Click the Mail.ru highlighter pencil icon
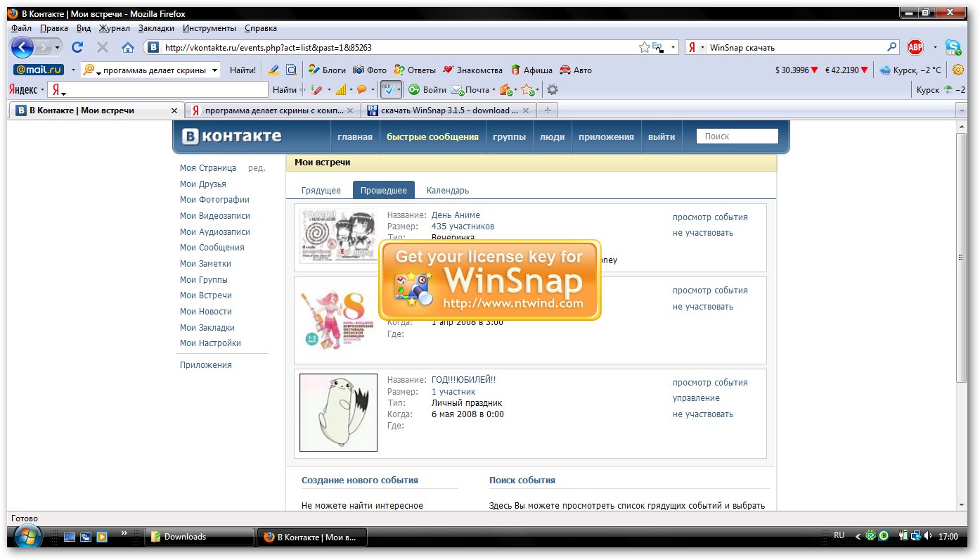 [273, 70]
